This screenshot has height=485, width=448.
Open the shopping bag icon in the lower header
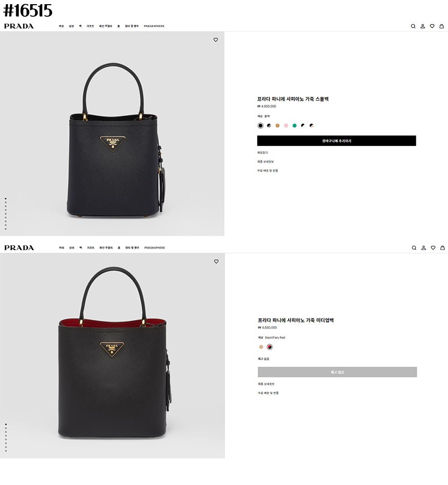442,248
